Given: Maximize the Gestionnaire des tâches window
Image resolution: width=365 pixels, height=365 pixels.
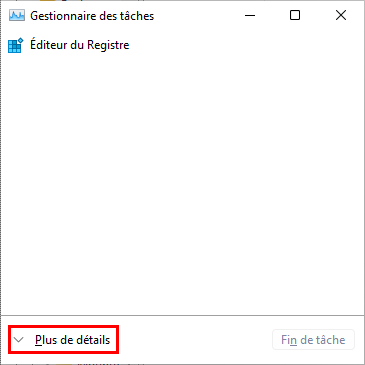Looking at the screenshot, I should click(x=295, y=15).
